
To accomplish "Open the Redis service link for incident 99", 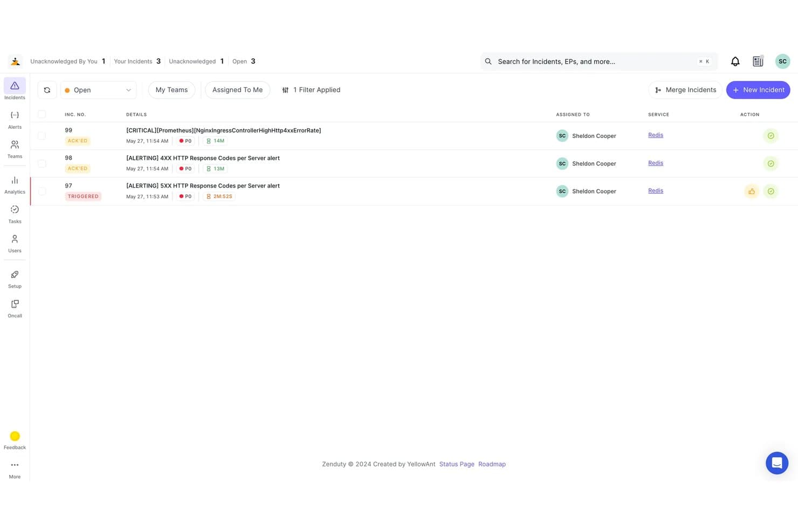I will click(x=656, y=135).
